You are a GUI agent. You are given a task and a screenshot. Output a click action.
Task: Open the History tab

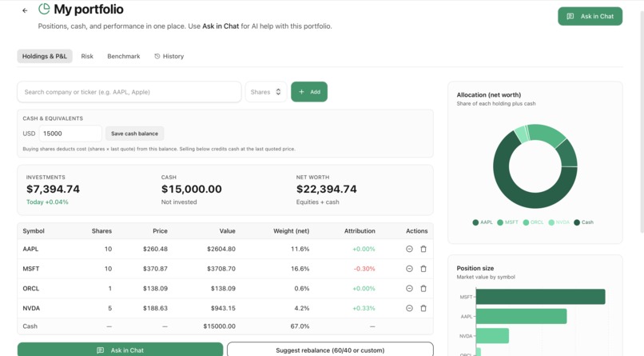[169, 56]
